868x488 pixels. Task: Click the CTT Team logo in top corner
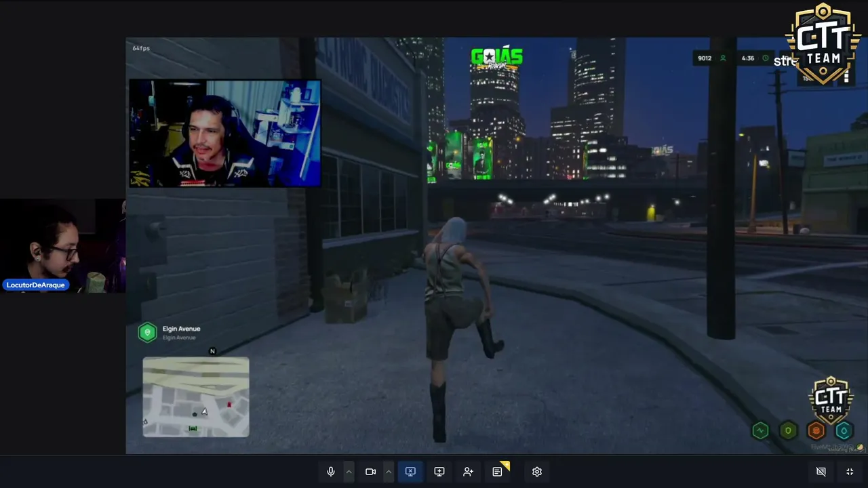(x=823, y=44)
